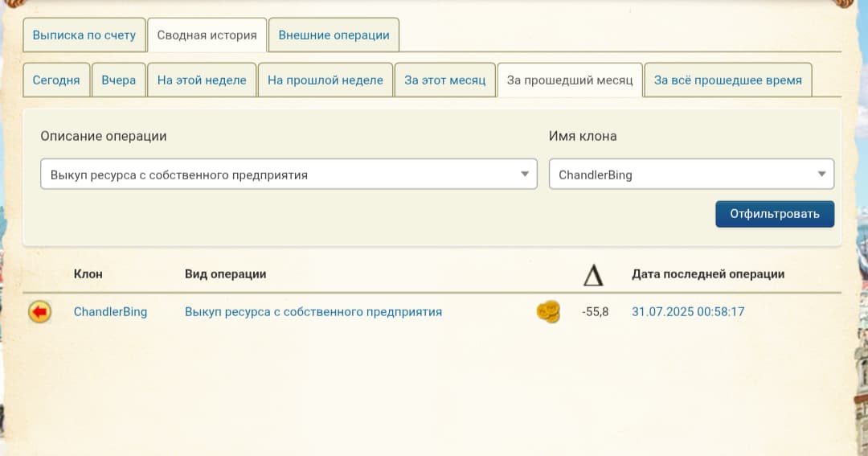868x456 pixels.
Task: Open the ChandlerBing clone link in table
Action: [x=110, y=312]
